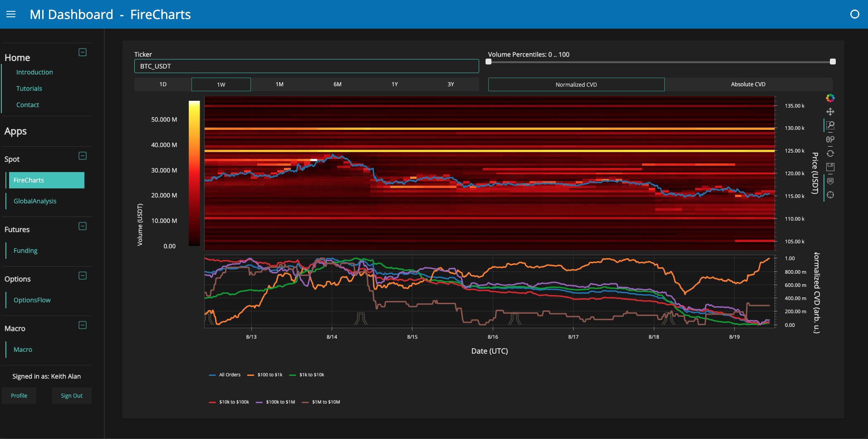Viewport: 868px width, 439px height.
Task: Toggle the Crosshair tool
Action: tap(830, 195)
